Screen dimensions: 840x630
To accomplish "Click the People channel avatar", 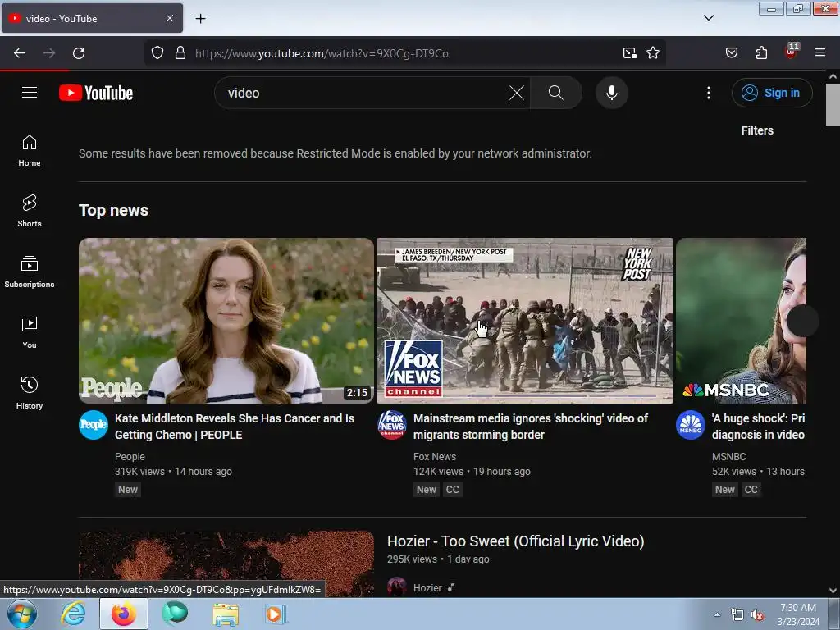I will (94, 425).
